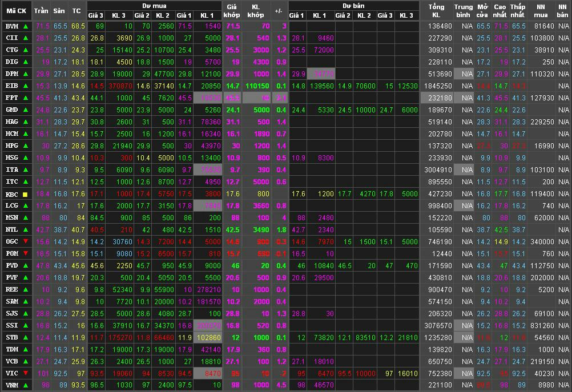The height and width of the screenshot is (392, 572).
Task: Click the green up arrow beside VNM
Action: pos(26,385)
